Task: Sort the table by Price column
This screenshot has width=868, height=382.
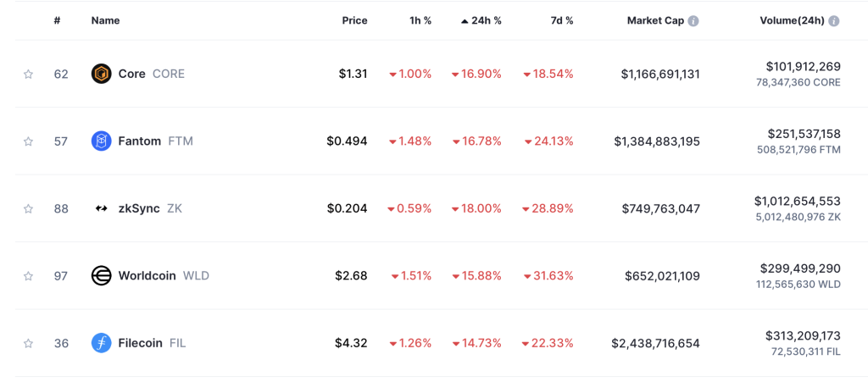Action: [x=355, y=21]
